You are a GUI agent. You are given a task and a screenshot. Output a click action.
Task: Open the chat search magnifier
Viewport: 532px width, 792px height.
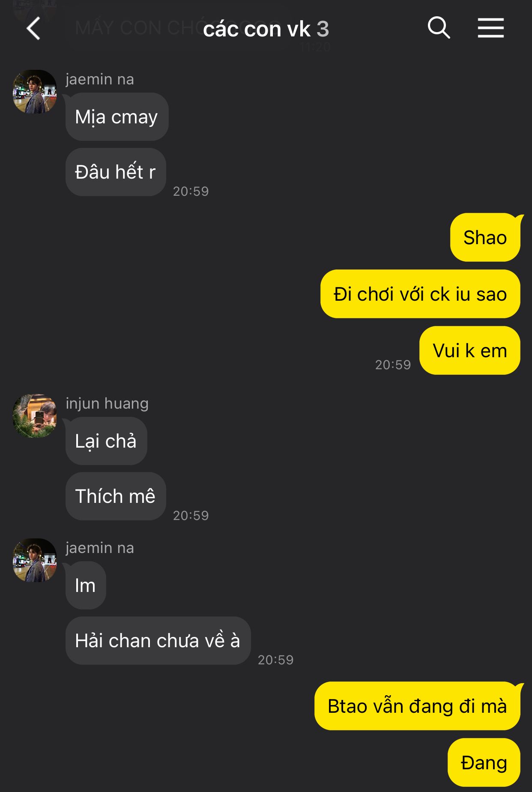[x=439, y=28]
